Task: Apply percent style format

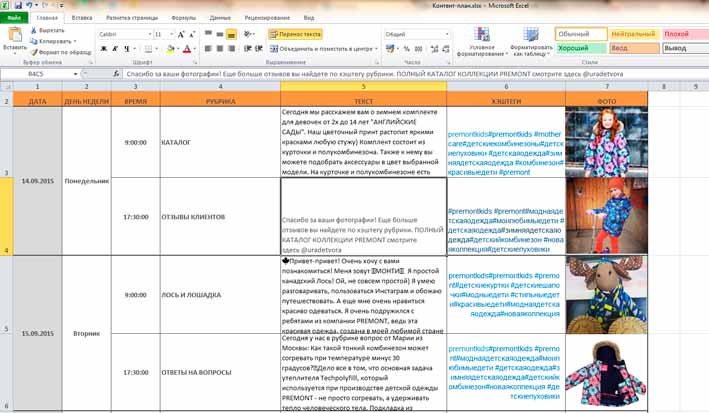Action: pyautogui.click(x=406, y=48)
